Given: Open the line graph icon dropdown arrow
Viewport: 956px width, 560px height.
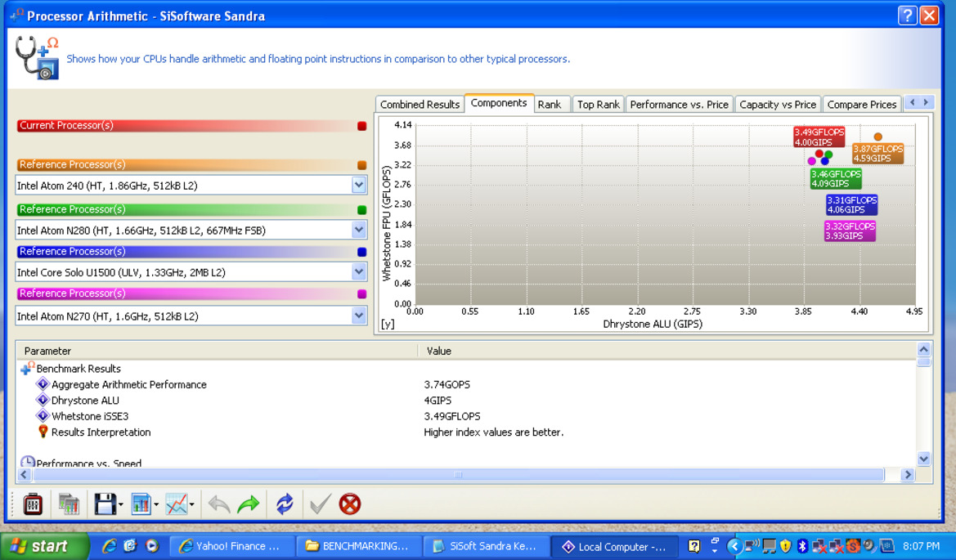Looking at the screenshot, I should point(192,504).
